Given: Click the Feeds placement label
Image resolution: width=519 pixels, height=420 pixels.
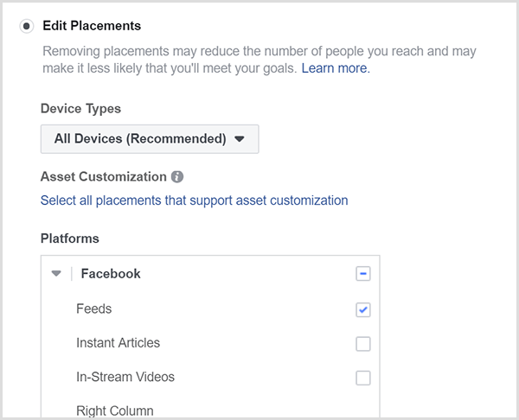Looking at the screenshot, I should pyautogui.click(x=94, y=309).
